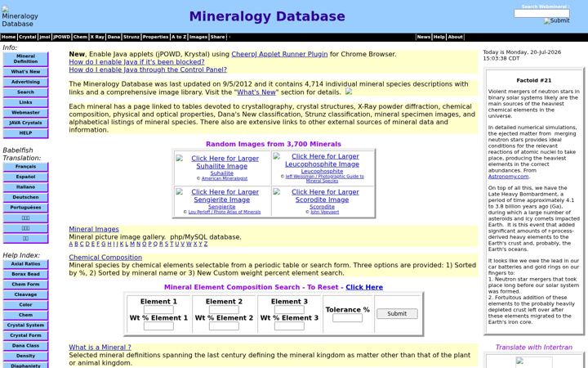Open the Home menu item
Image resolution: width=588 pixels, height=368 pixels.
pyautogui.click(x=9, y=37)
